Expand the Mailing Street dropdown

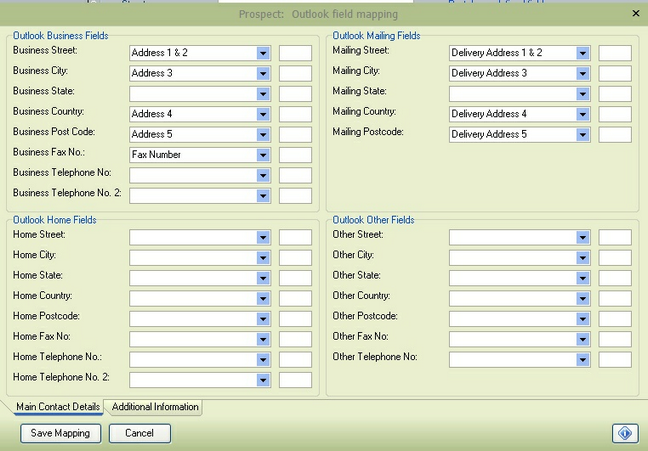click(x=582, y=53)
